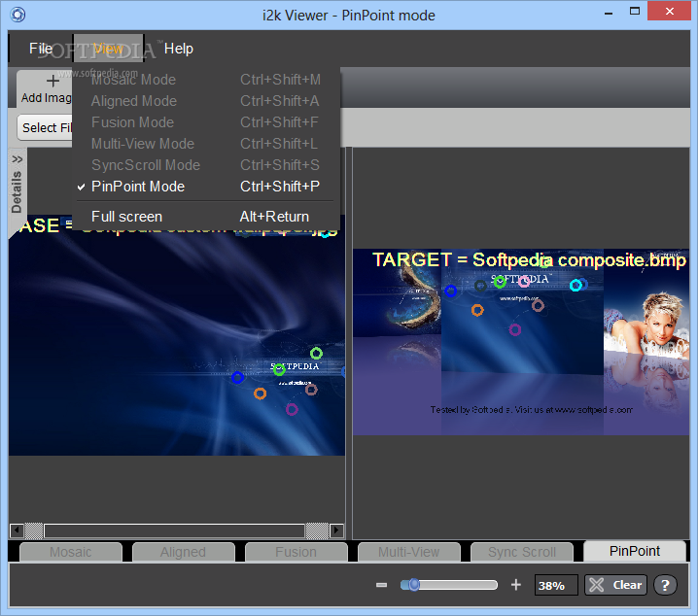Select the PinPoint tab
The height and width of the screenshot is (616, 698).
tap(635, 551)
